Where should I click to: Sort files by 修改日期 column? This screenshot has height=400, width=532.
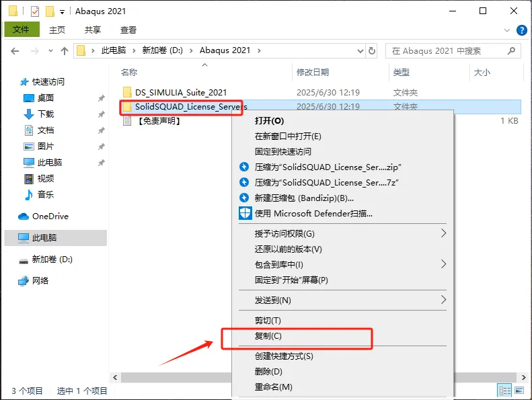(x=313, y=72)
